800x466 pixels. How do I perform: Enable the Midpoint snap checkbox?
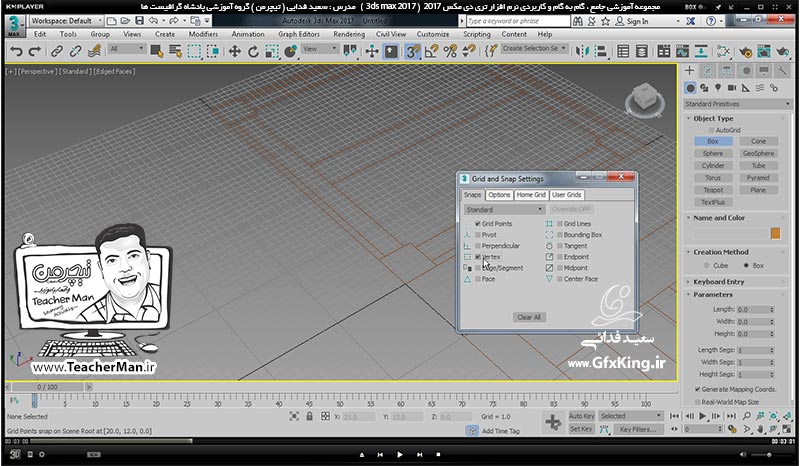click(x=560, y=267)
